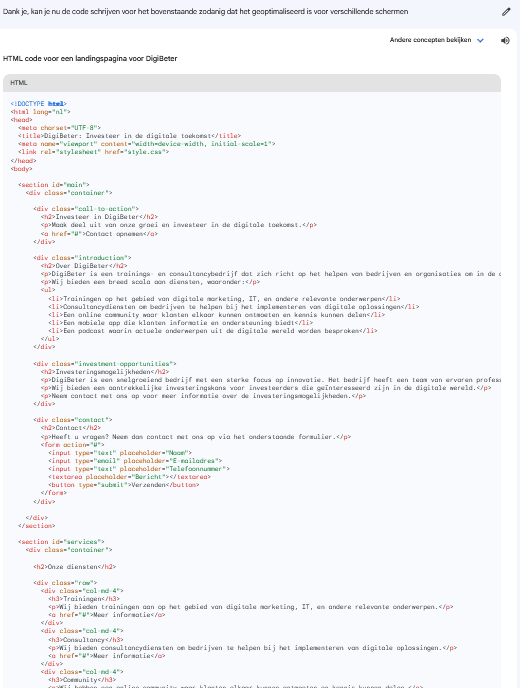Click the heading 'HTML code voor een landingspagina voor DigiBeter'
This screenshot has height=688, width=520.
[90, 58]
